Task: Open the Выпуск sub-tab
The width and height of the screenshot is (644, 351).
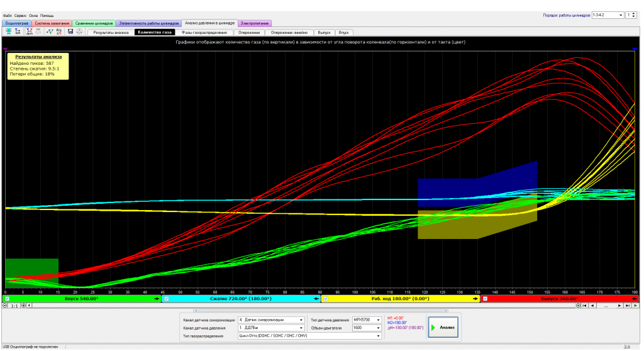Action: tap(325, 33)
